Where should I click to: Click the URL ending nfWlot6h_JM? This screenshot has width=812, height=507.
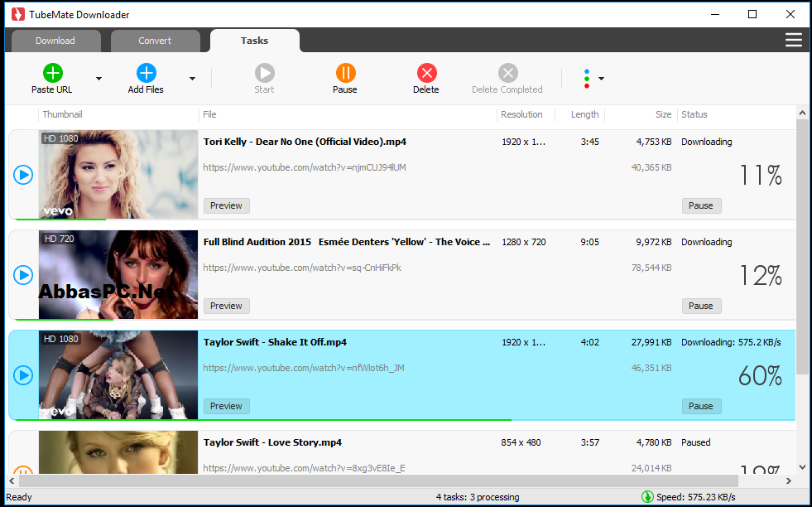tap(304, 368)
